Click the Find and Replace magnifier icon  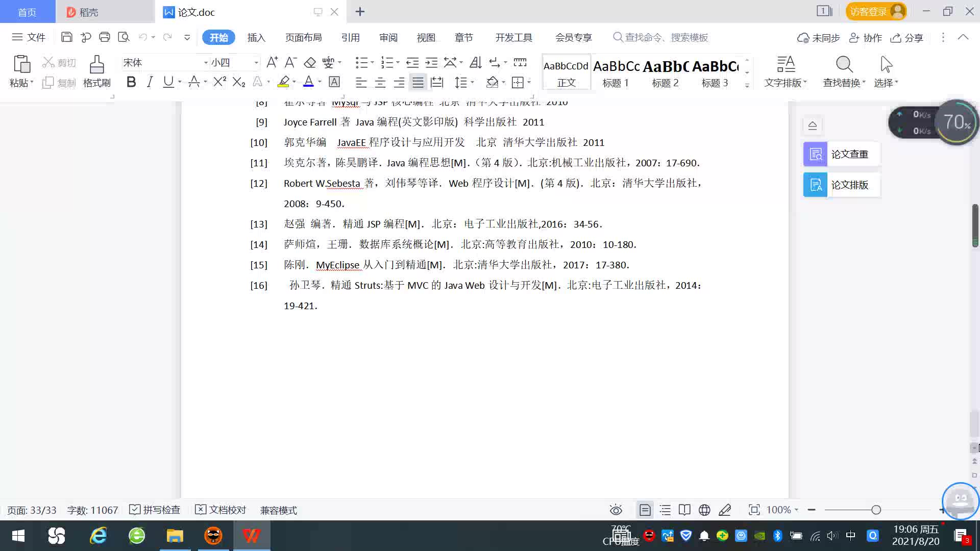point(844,65)
